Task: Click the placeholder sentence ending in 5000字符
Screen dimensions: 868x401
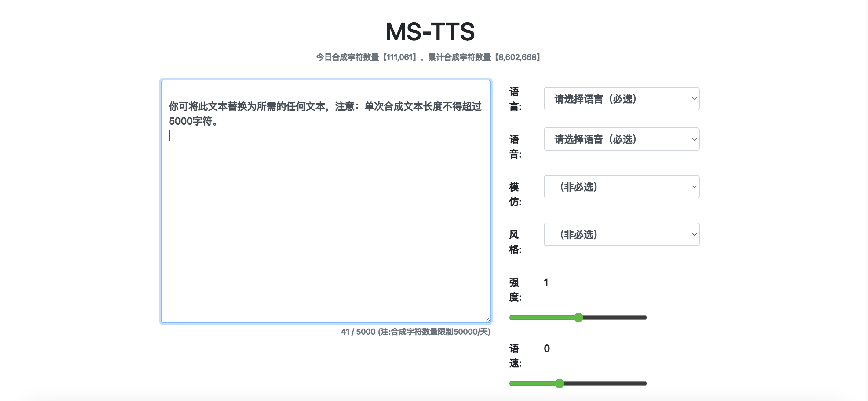Action: coord(325,114)
